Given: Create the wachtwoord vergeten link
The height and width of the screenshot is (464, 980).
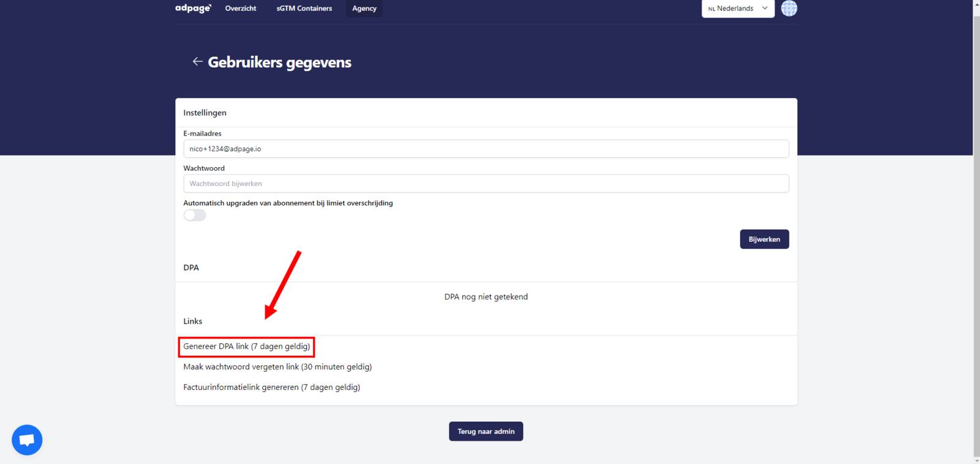Looking at the screenshot, I should pyautogui.click(x=277, y=367).
